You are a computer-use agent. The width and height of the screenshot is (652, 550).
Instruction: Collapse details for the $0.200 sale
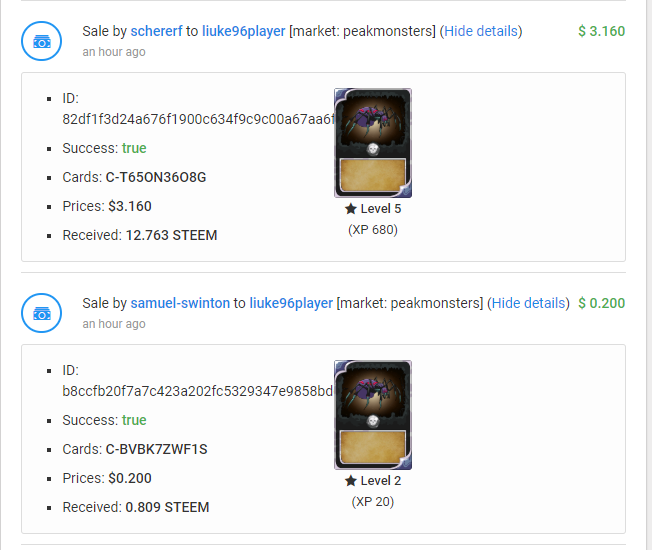point(529,303)
